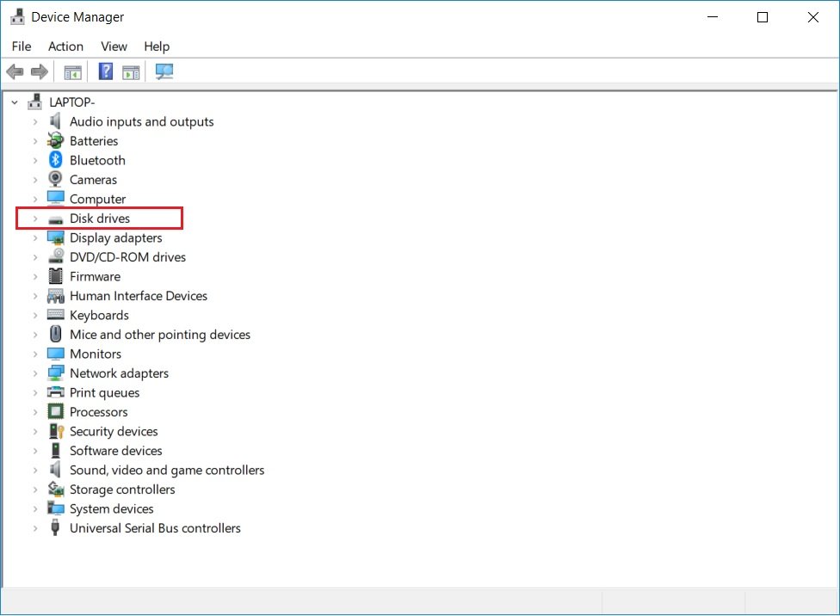
Task: Click the Monitors category icon
Action: [55, 354]
